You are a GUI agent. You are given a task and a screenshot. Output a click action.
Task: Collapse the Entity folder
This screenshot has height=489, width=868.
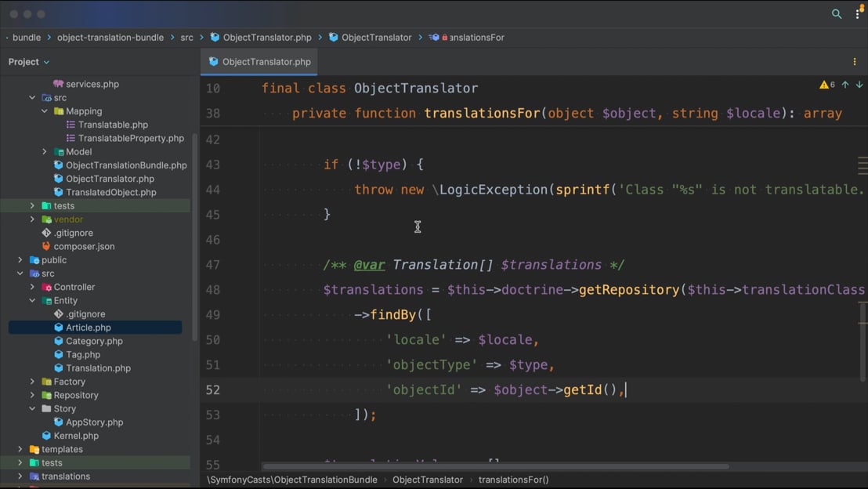(x=32, y=301)
